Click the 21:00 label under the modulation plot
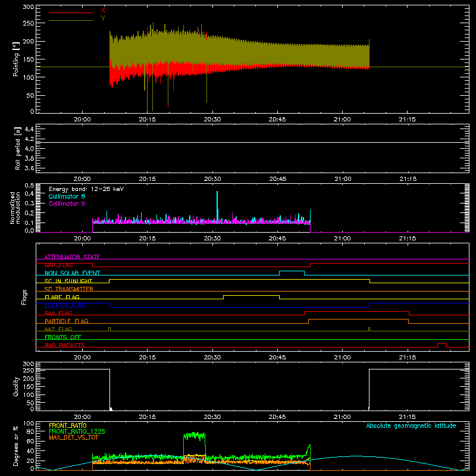Screen dimensions: 476x476 [x=343, y=239]
